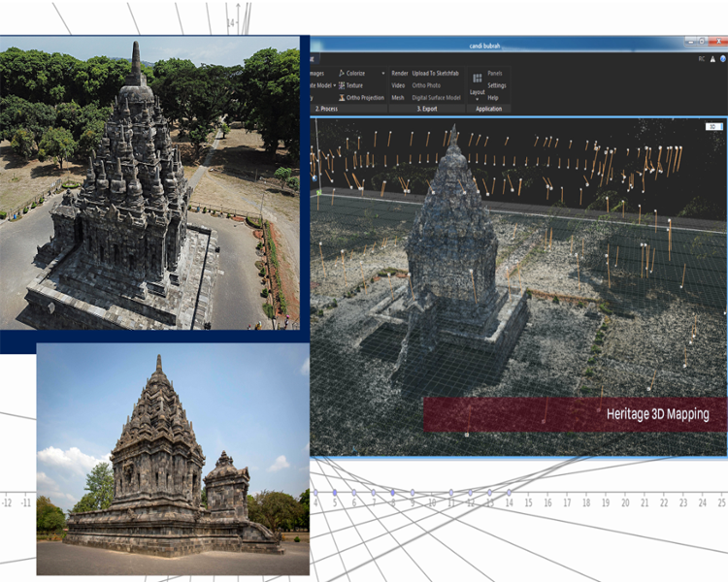
Task: Open the Calculate Model dropdown arrow
Action: [335, 85]
